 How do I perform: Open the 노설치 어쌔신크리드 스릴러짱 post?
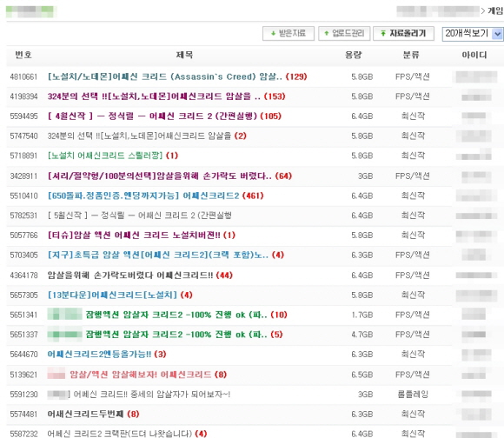[x=105, y=156]
